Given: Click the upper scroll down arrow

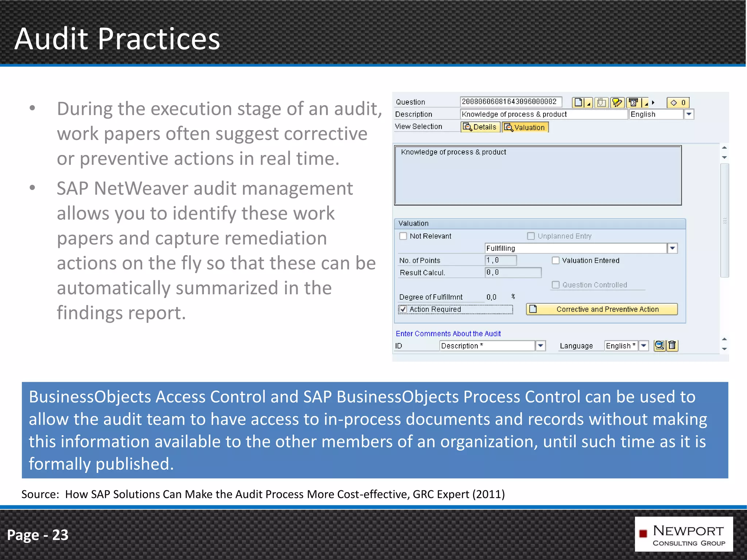Looking at the screenshot, I should [x=724, y=157].
